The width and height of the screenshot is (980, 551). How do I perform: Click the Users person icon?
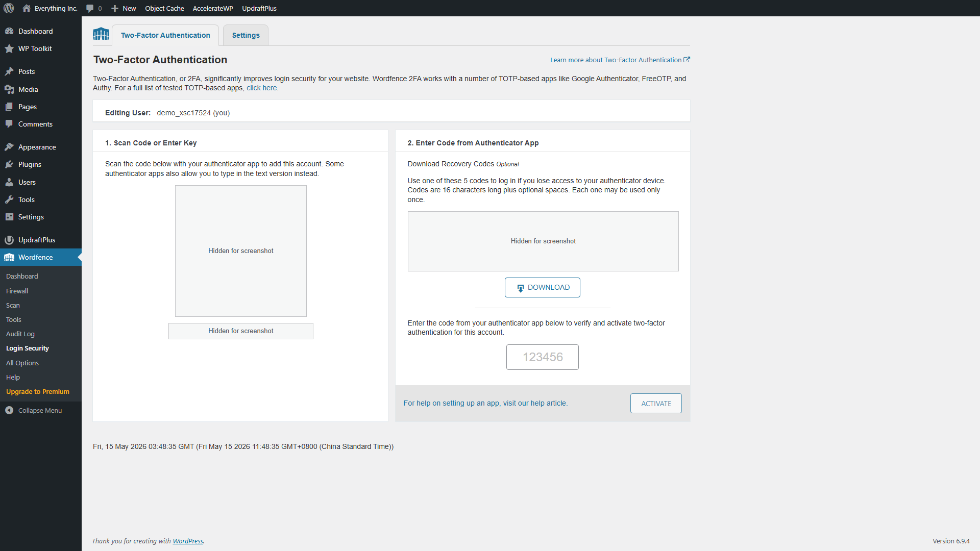[9, 182]
